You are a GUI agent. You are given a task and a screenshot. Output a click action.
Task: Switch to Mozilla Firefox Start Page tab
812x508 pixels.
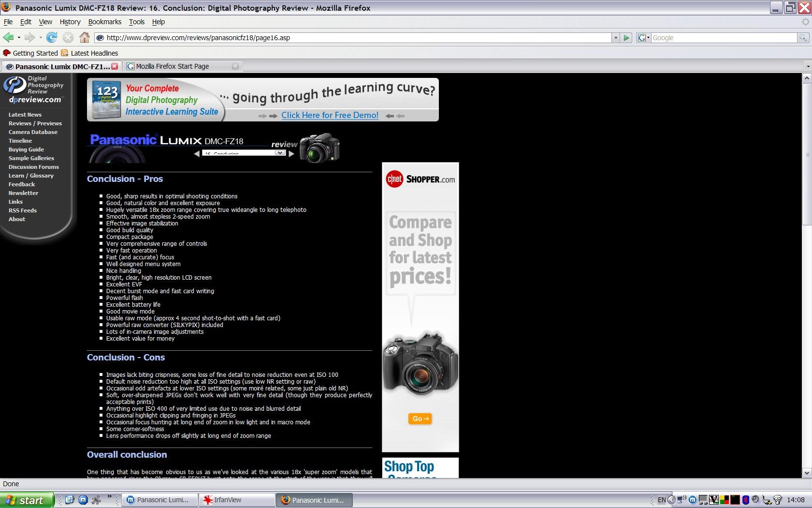click(183, 66)
